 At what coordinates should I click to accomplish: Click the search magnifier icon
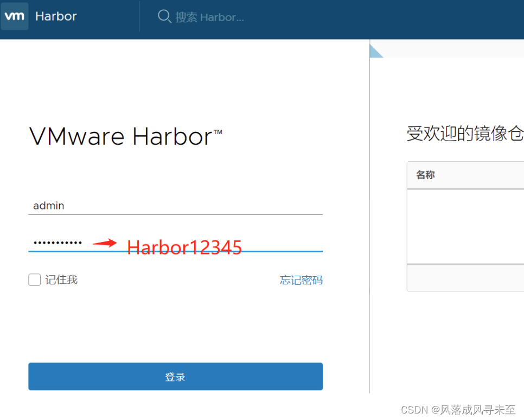[164, 17]
